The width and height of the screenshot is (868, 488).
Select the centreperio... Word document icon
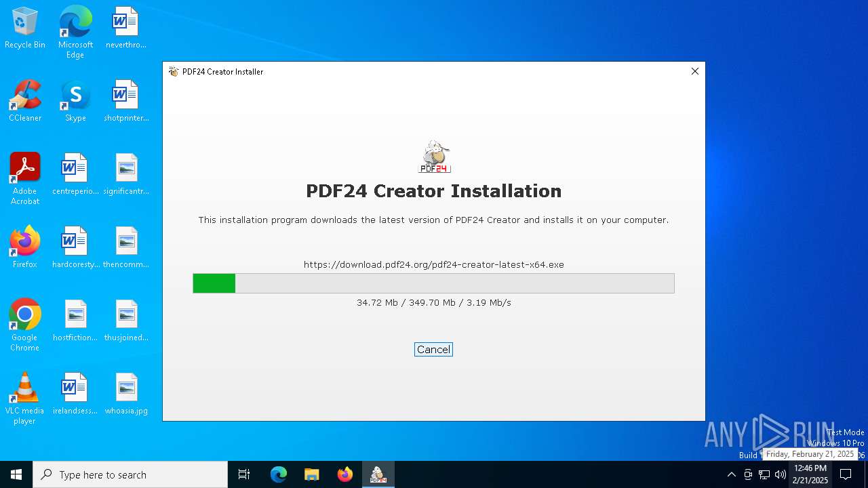coord(75,175)
